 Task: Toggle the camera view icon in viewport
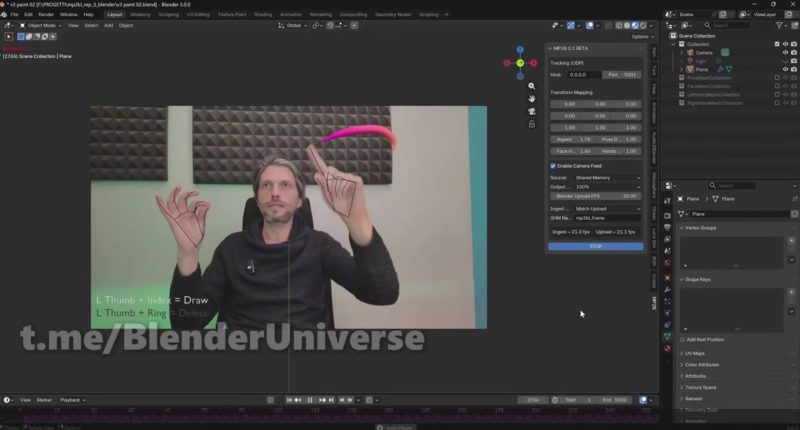pyautogui.click(x=532, y=112)
